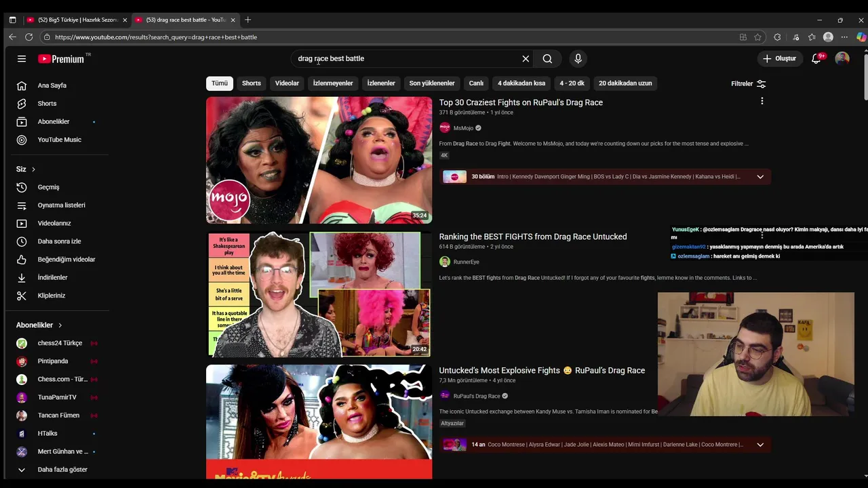Select the Shorts filter chip

252,83
